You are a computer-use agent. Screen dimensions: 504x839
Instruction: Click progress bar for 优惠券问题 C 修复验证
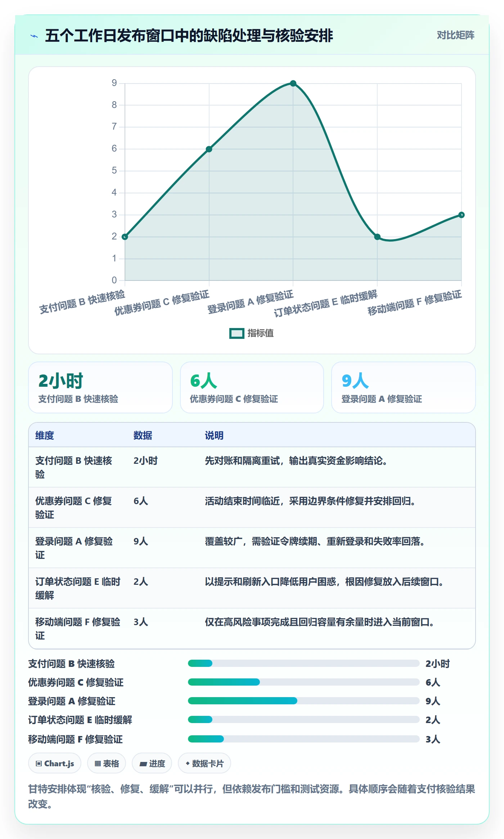click(303, 682)
